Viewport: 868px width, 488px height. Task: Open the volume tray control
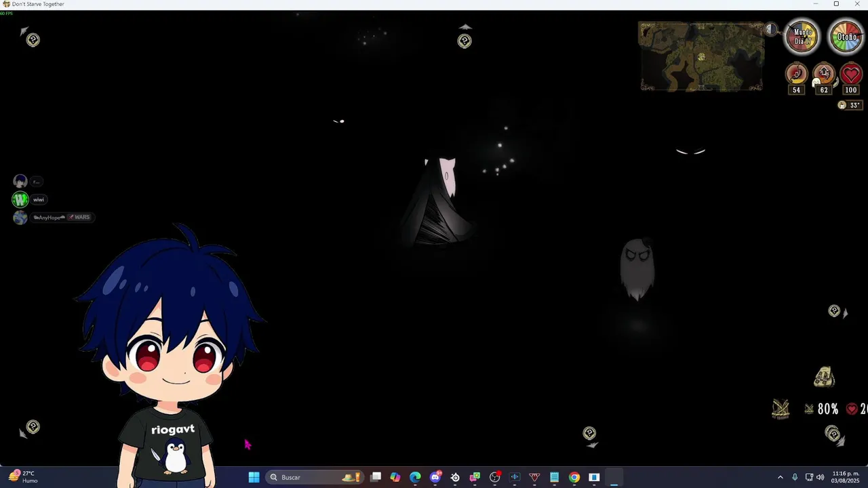click(821, 477)
